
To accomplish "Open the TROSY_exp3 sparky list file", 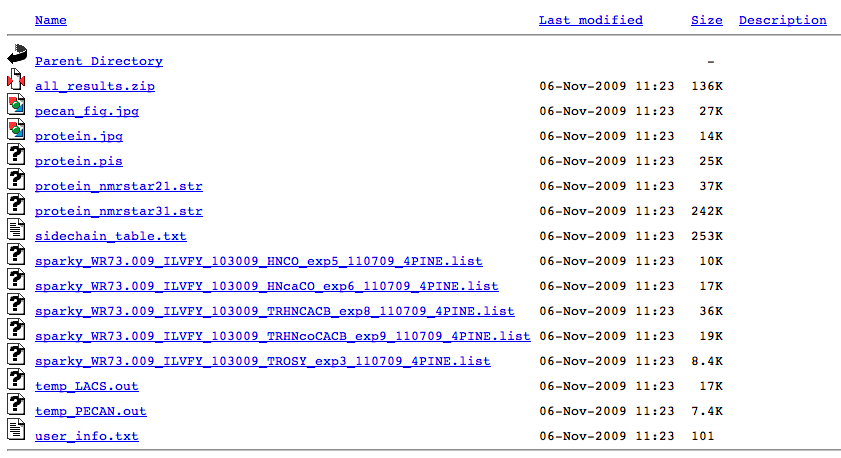I will [x=262, y=361].
